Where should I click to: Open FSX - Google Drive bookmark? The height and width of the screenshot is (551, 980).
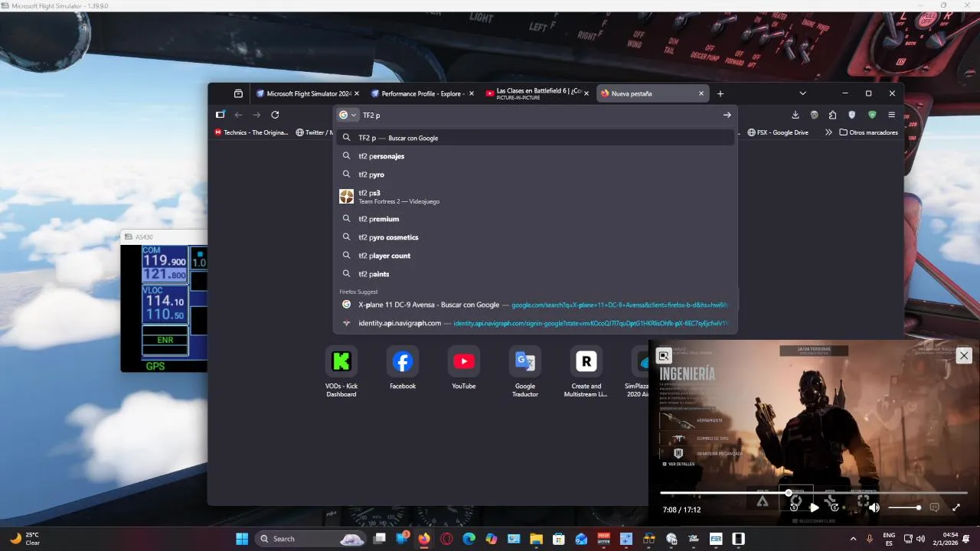coord(778,132)
